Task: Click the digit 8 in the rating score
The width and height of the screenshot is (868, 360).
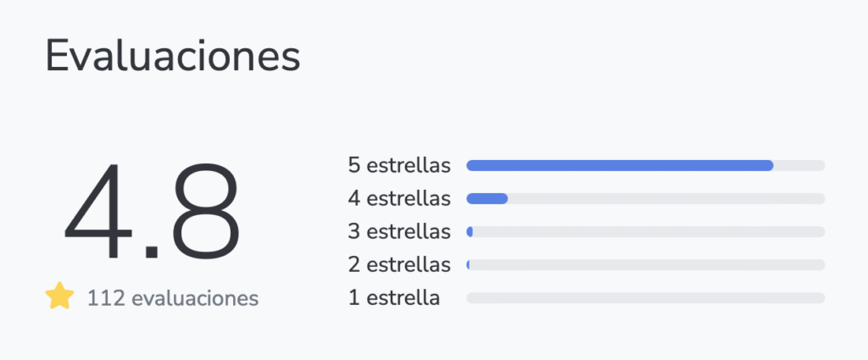Action: point(203,212)
